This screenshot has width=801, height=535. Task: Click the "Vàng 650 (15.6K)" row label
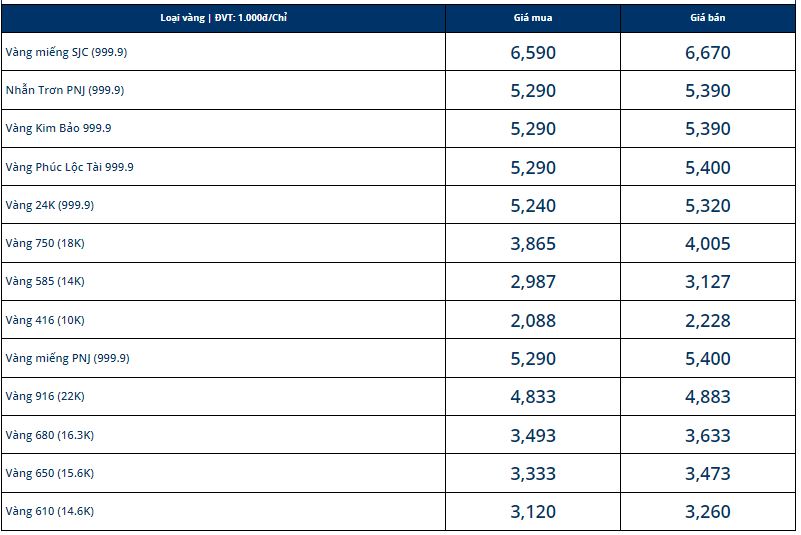tap(49, 473)
